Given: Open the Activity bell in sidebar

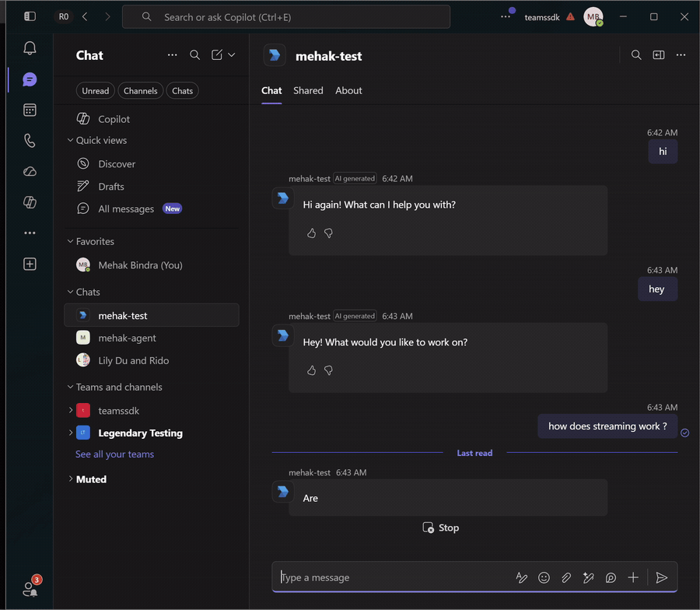Looking at the screenshot, I should tap(30, 48).
